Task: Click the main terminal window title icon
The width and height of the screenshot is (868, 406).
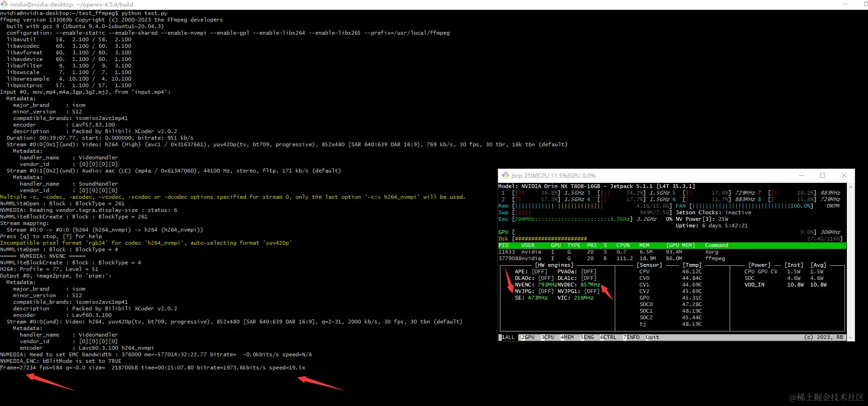Action: coord(4,4)
